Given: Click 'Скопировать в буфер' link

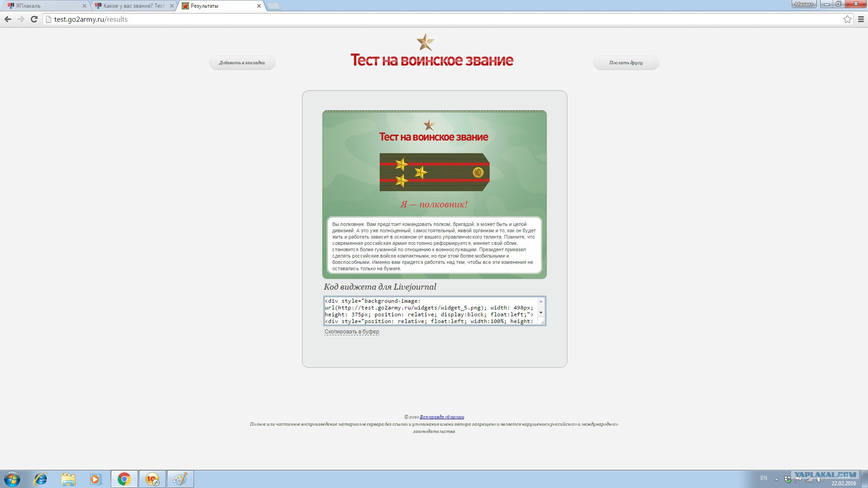Looking at the screenshot, I should [352, 332].
